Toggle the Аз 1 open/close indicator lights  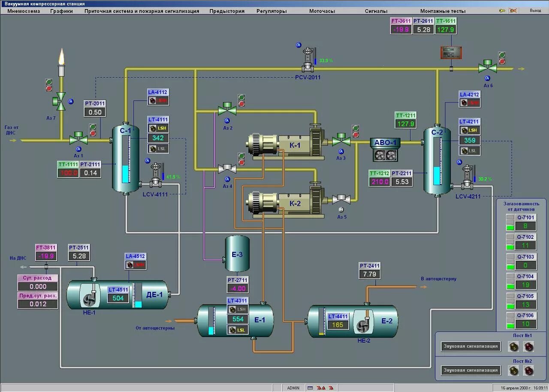point(93,130)
